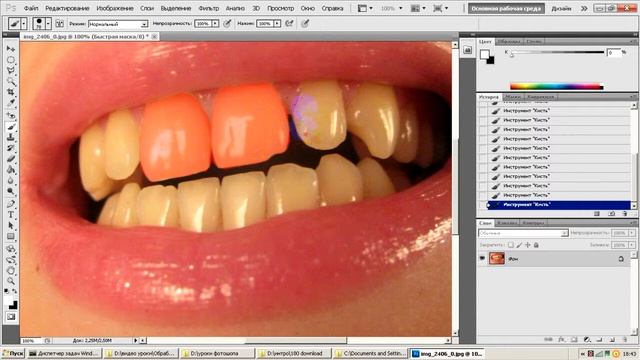Open the Редактирование menu

point(67,8)
